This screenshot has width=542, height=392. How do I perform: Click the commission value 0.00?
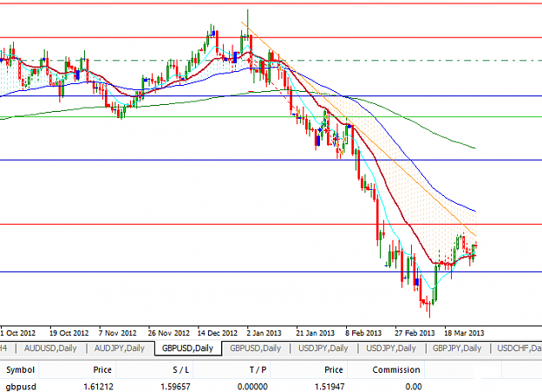[x=413, y=387]
